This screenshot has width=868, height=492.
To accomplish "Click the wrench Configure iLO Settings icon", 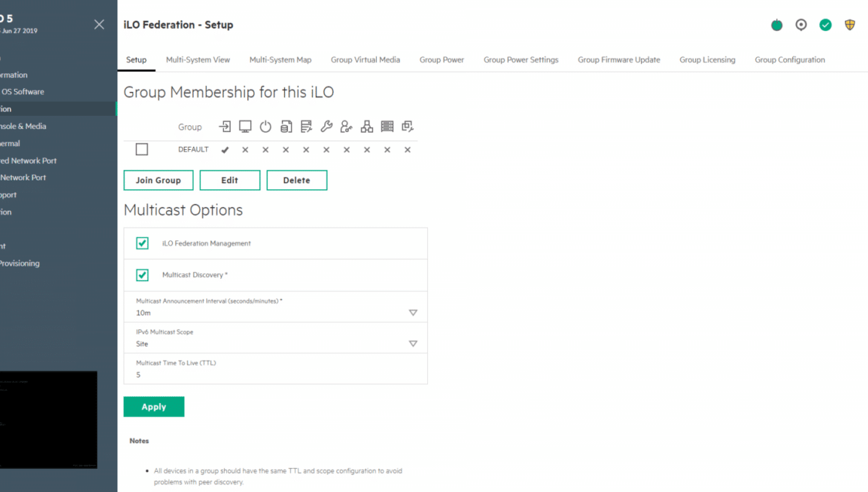I will coord(326,127).
